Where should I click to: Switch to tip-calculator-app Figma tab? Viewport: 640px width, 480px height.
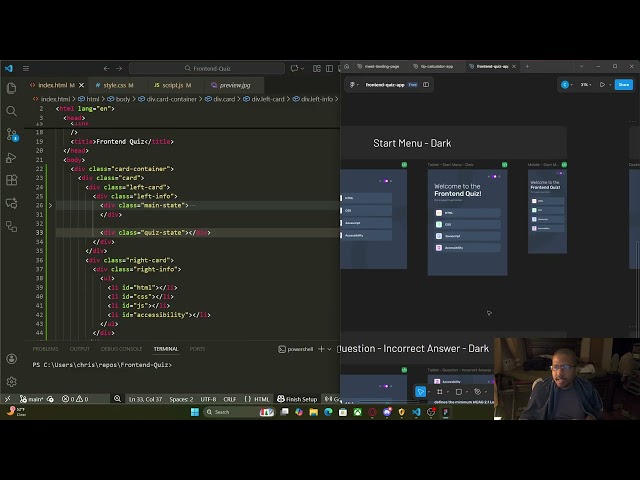[433, 66]
